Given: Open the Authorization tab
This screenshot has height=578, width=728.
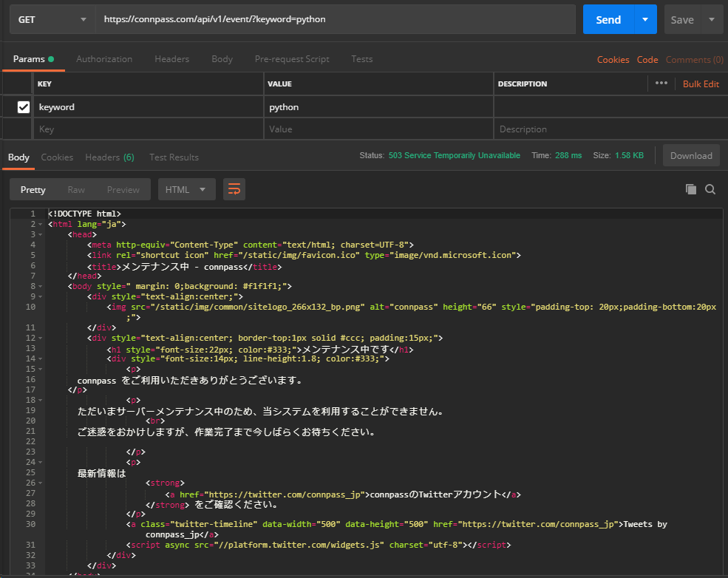Looking at the screenshot, I should click(104, 59).
